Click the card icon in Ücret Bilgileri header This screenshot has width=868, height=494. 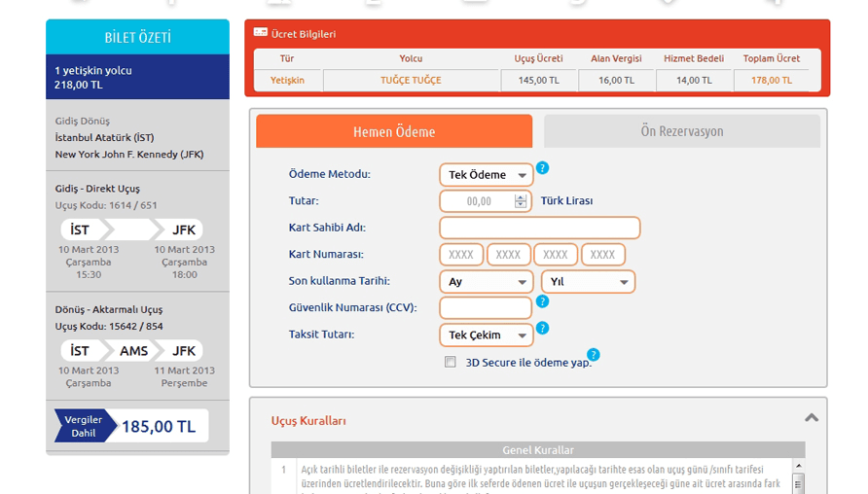click(260, 33)
